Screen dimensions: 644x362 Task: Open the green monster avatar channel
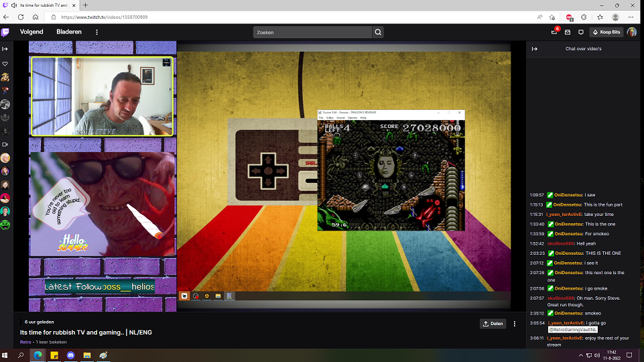(x=5, y=225)
